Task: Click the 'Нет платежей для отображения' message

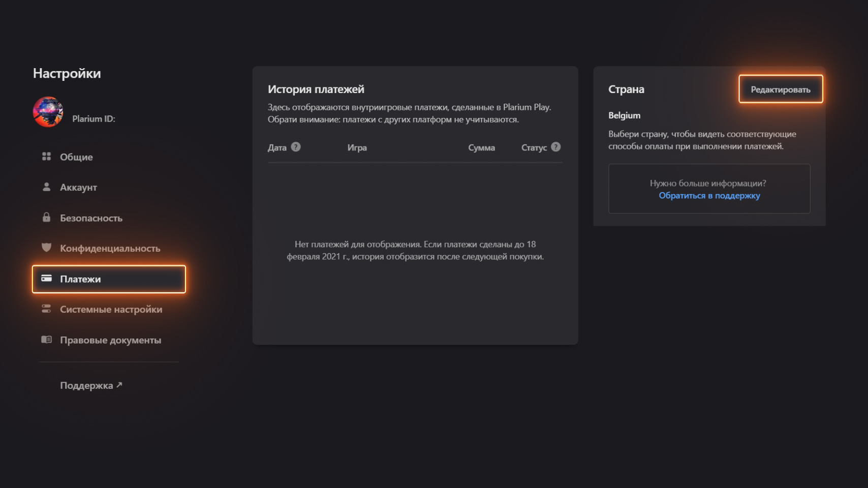Action: [415, 251]
